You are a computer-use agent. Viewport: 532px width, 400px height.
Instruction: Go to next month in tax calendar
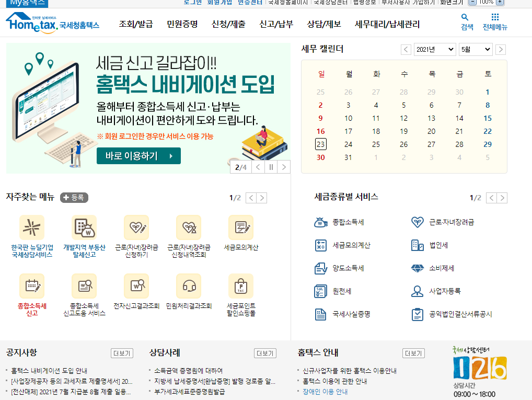point(501,50)
